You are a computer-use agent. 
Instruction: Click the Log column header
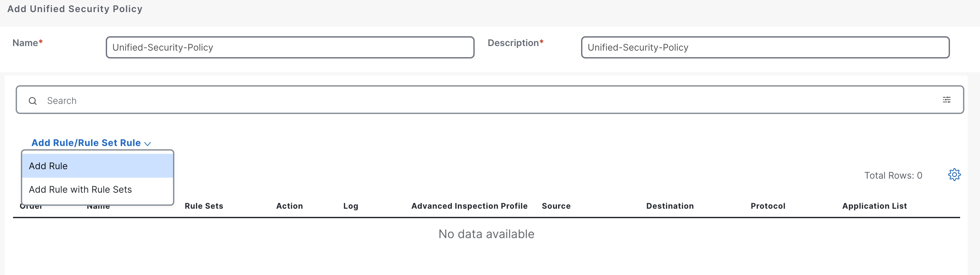[350, 206]
